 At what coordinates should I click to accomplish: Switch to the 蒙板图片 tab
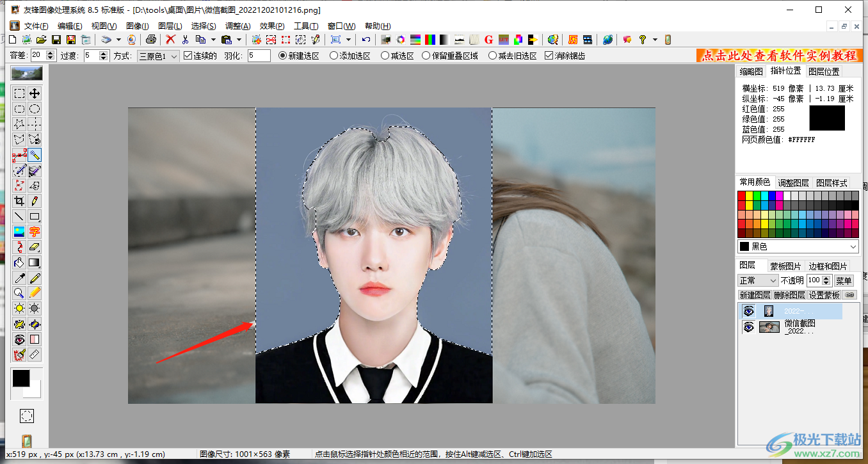(785, 266)
